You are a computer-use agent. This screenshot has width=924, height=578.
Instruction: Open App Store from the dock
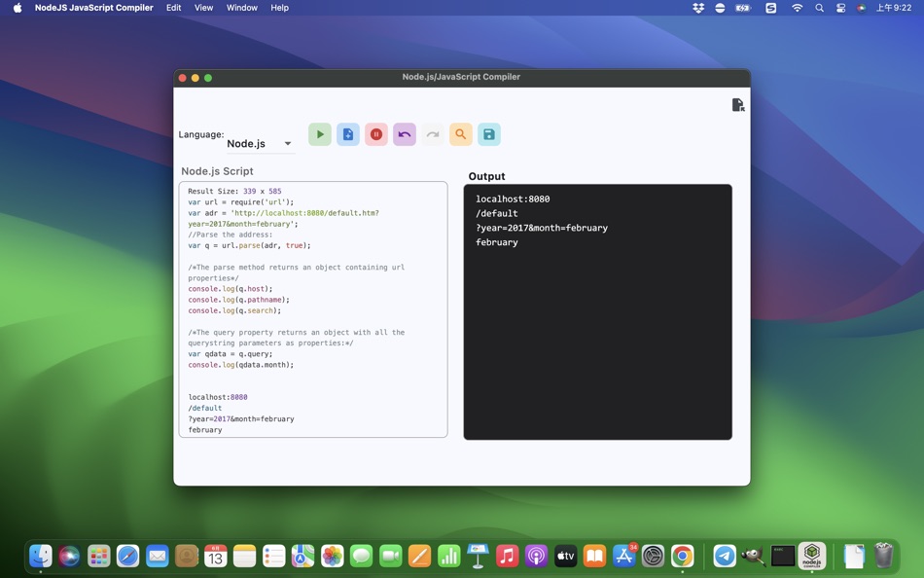tap(624, 556)
